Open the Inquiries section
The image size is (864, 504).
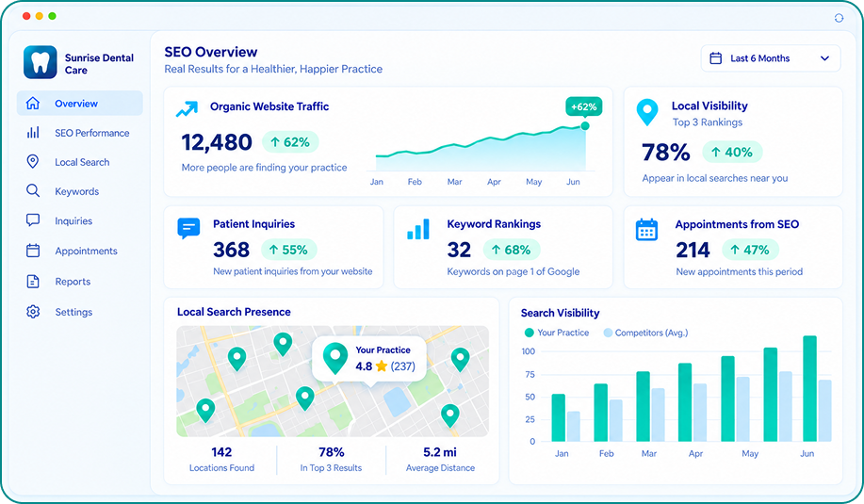[x=80, y=220]
